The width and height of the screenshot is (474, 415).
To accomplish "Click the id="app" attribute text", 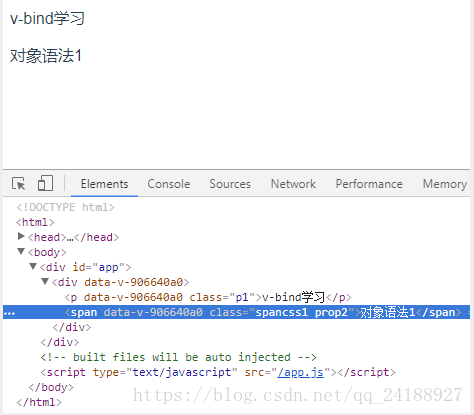I will coord(99,267).
